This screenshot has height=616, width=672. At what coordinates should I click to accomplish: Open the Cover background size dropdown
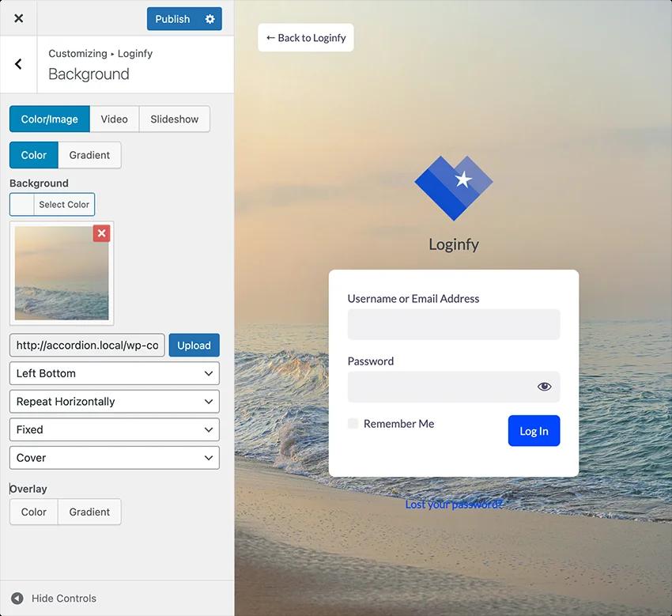pos(114,457)
